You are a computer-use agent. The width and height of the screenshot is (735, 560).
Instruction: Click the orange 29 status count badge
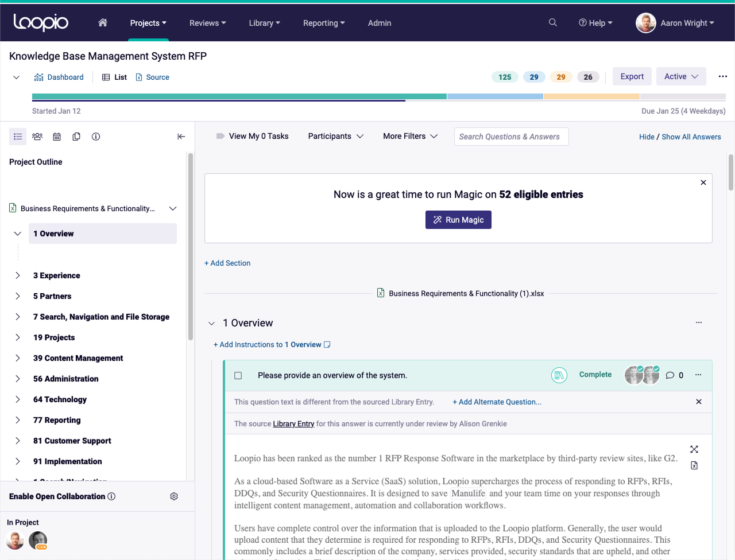[561, 77]
